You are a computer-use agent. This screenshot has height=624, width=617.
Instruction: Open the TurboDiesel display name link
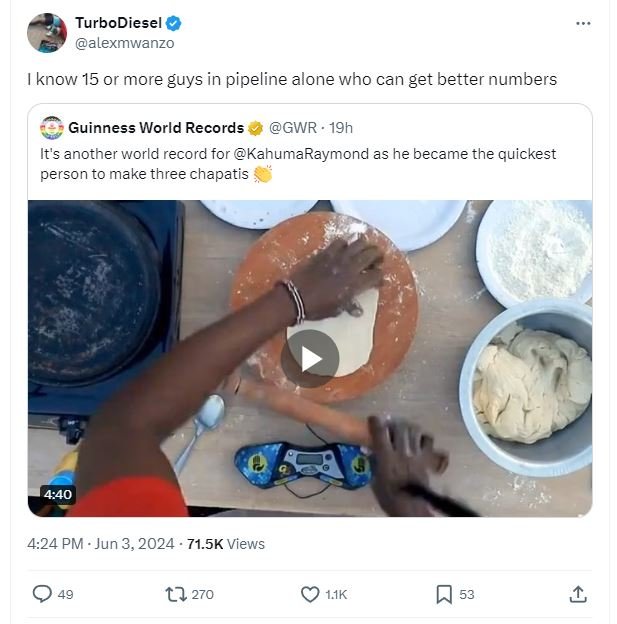click(118, 23)
